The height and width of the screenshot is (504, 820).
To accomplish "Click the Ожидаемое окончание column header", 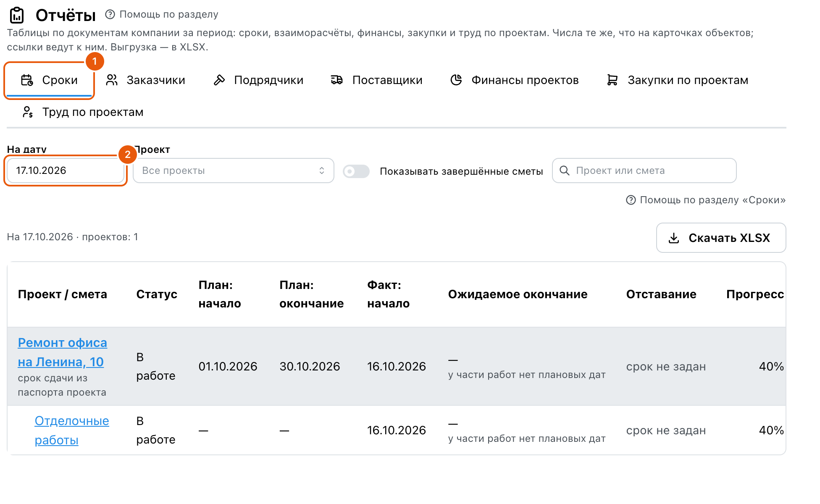I will pos(518,294).
